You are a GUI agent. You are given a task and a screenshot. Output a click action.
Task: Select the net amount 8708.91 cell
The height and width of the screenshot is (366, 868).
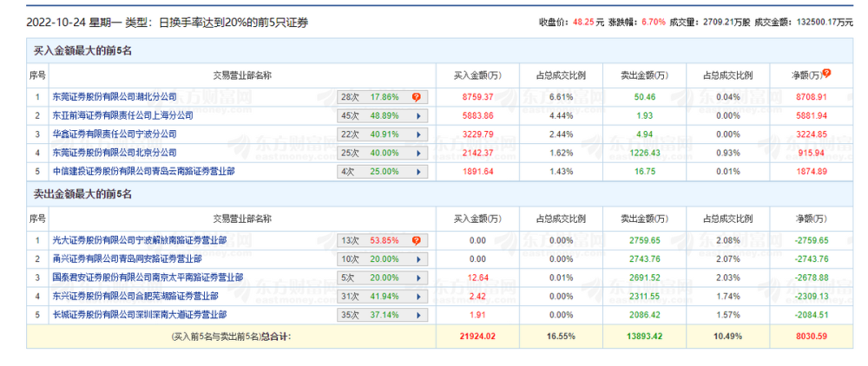click(x=811, y=97)
